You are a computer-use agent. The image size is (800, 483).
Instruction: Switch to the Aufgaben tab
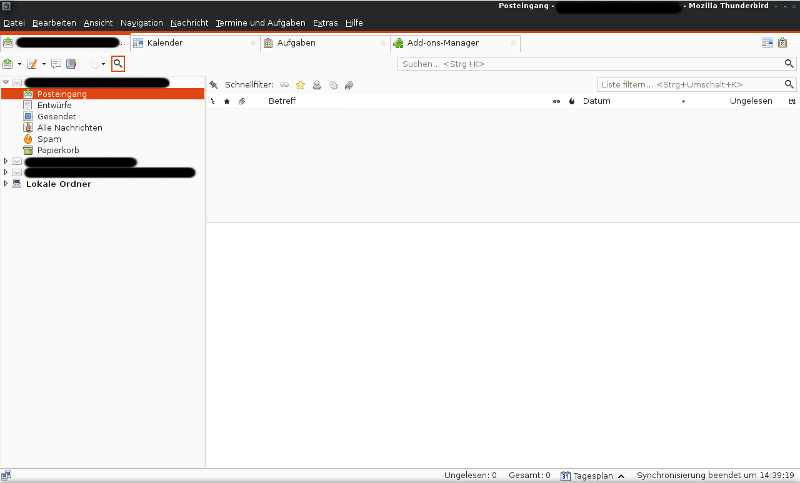pyautogui.click(x=325, y=43)
